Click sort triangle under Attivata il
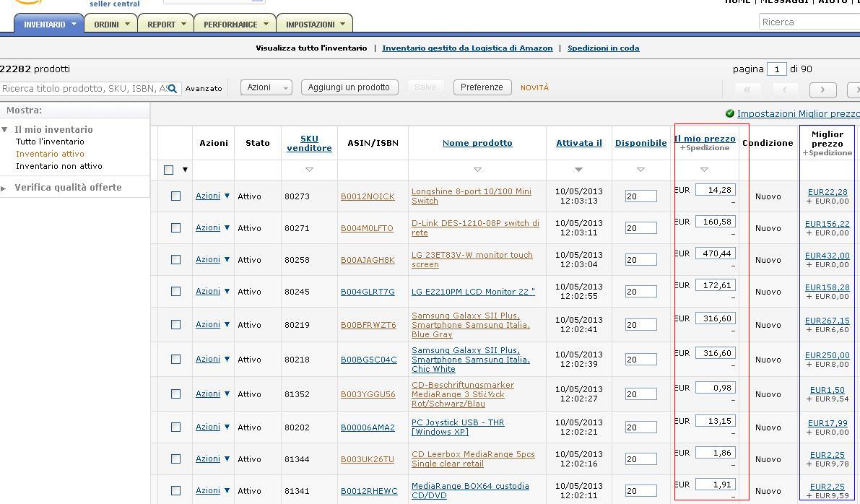 point(578,170)
